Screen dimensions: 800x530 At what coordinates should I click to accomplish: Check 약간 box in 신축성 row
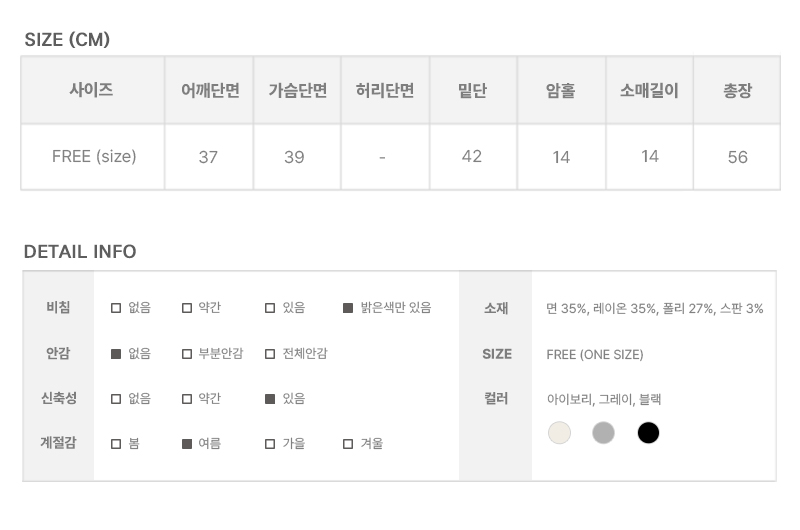[187, 399]
